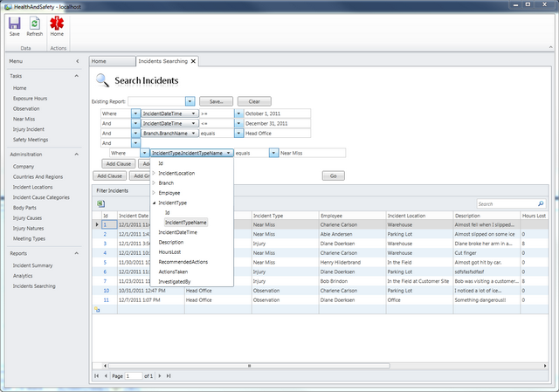Click the Clear button
This screenshot has width=559, height=392.
pos(254,101)
